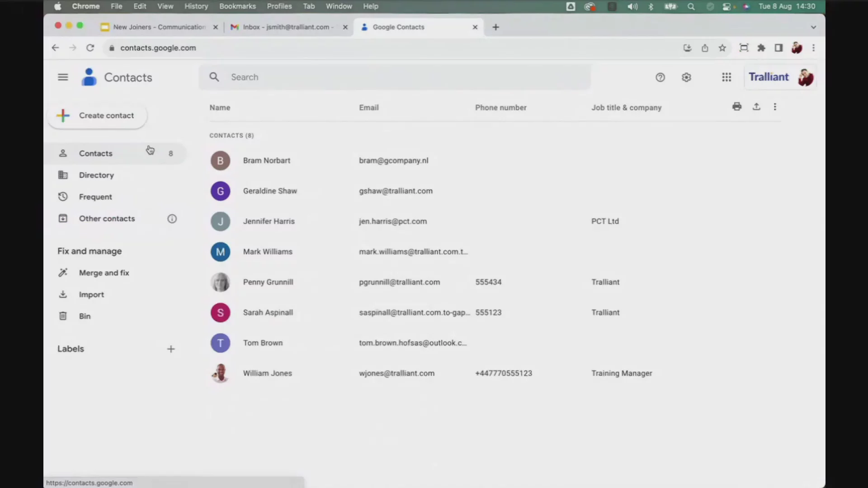Open the main menu hamburger icon
Viewport: 868px width, 488px height.
tap(63, 77)
